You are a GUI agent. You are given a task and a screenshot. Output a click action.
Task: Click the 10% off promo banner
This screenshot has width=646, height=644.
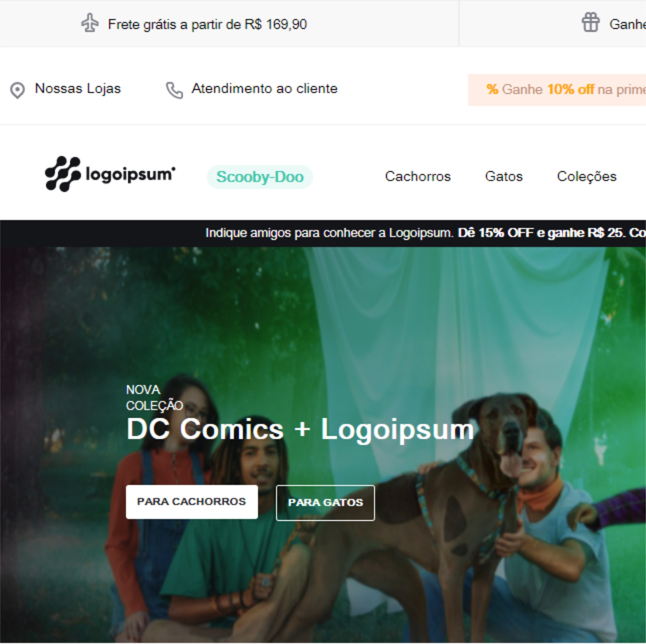[x=557, y=90]
